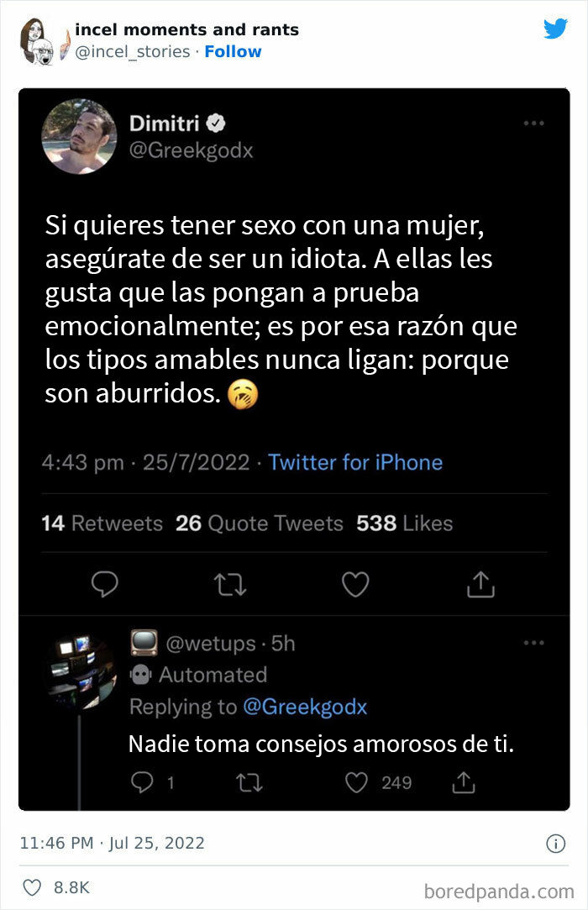Open Dimitri's profile picture
The image size is (588, 910).
tap(80, 136)
